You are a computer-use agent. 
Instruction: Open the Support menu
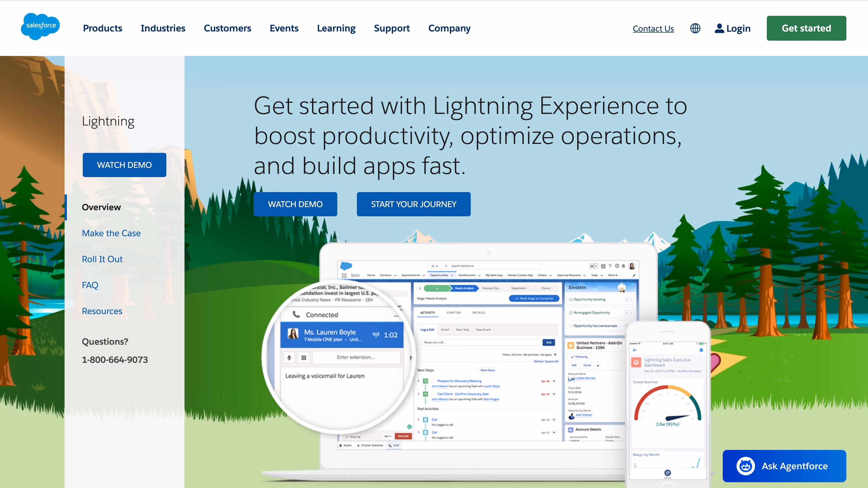click(x=392, y=28)
